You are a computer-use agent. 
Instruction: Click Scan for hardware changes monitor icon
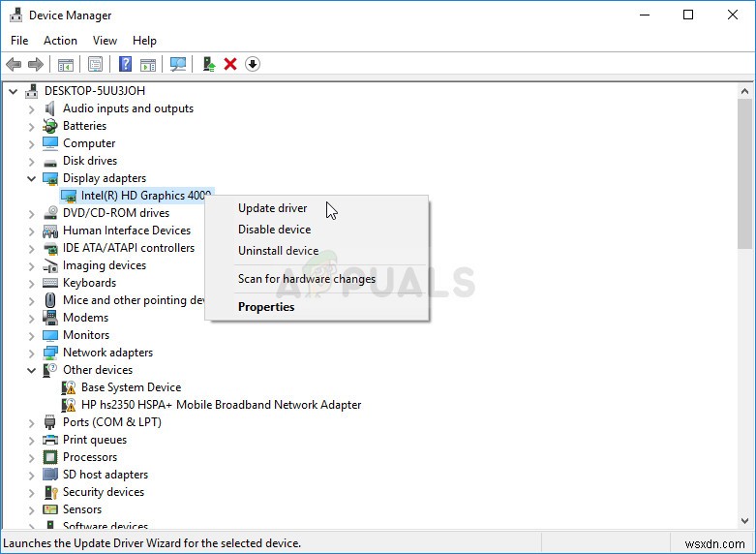point(178,64)
